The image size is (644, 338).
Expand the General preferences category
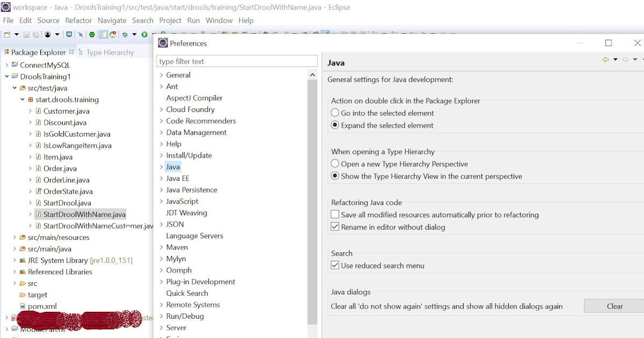pyautogui.click(x=161, y=75)
